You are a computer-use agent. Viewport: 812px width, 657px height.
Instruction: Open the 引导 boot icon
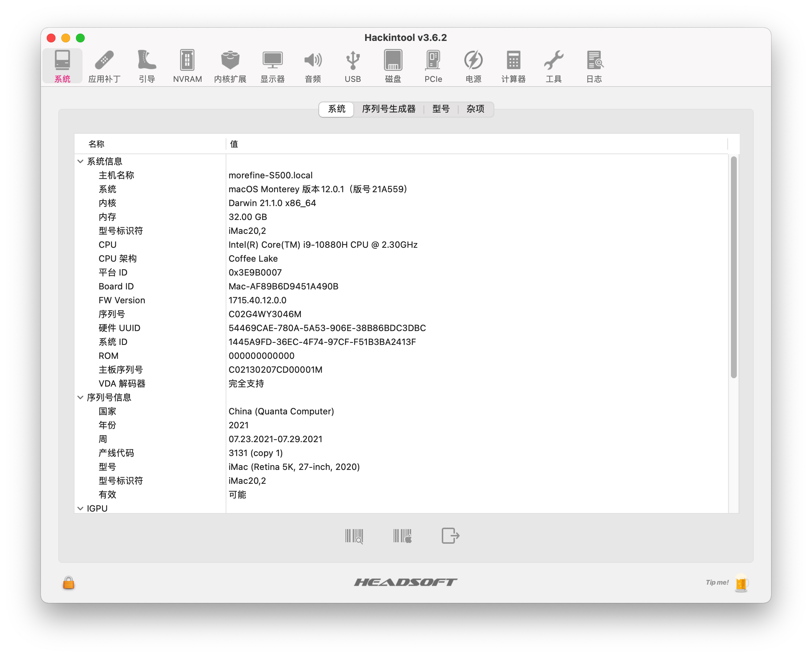click(147, 66)
